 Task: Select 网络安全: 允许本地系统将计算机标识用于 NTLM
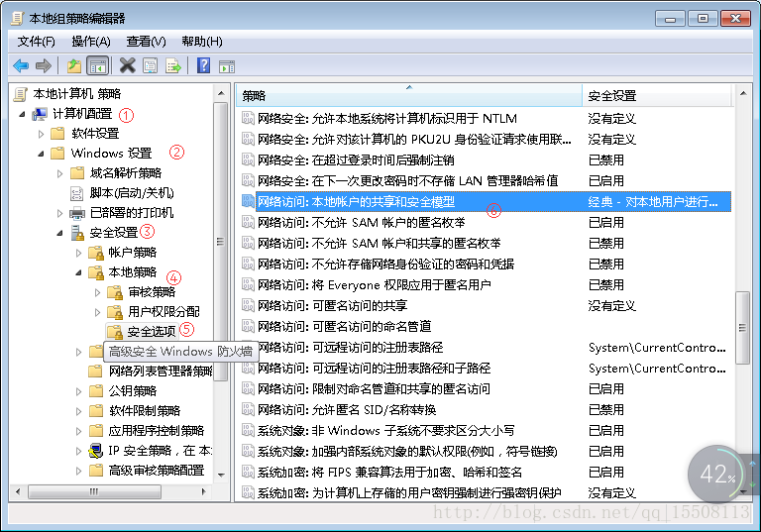point(486,118)
